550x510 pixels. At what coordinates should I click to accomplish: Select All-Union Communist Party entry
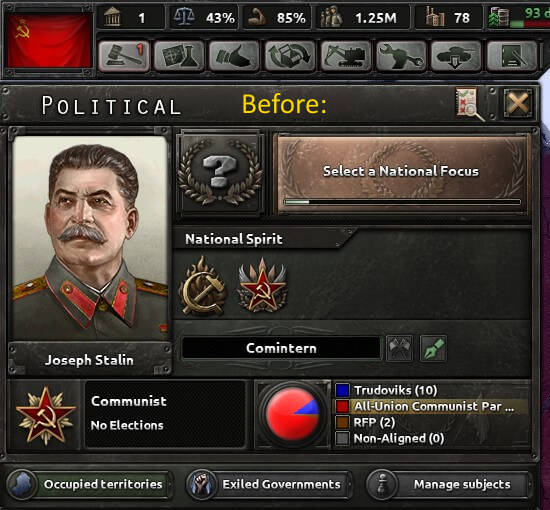(431, 407)
